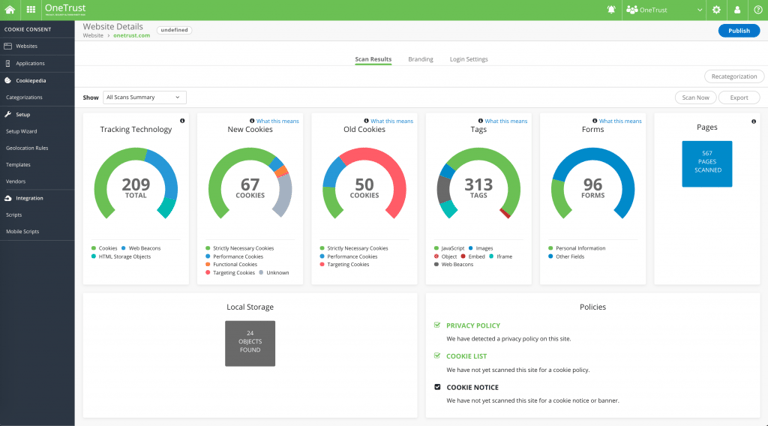Open the settings gear icon
This screenshot has width=768, height=426.
point(716,10)
